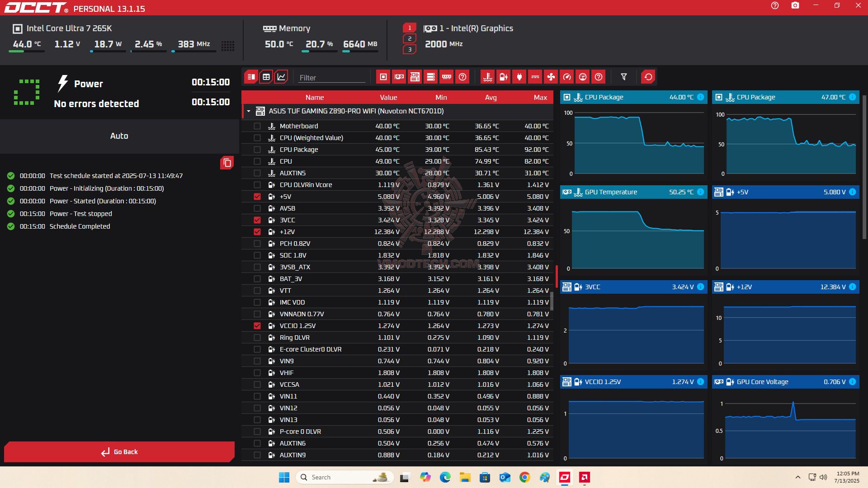Uncheck the +5V sensor checkbox
The width and height of the screenshot is (868, 488).
click(257, 197)
